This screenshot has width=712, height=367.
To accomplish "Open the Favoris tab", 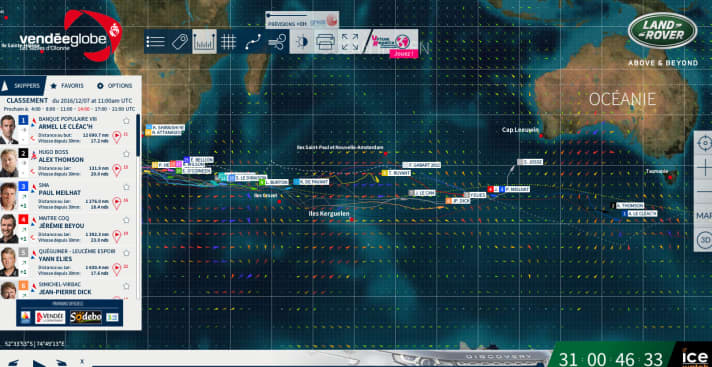I will pos(67,85).
